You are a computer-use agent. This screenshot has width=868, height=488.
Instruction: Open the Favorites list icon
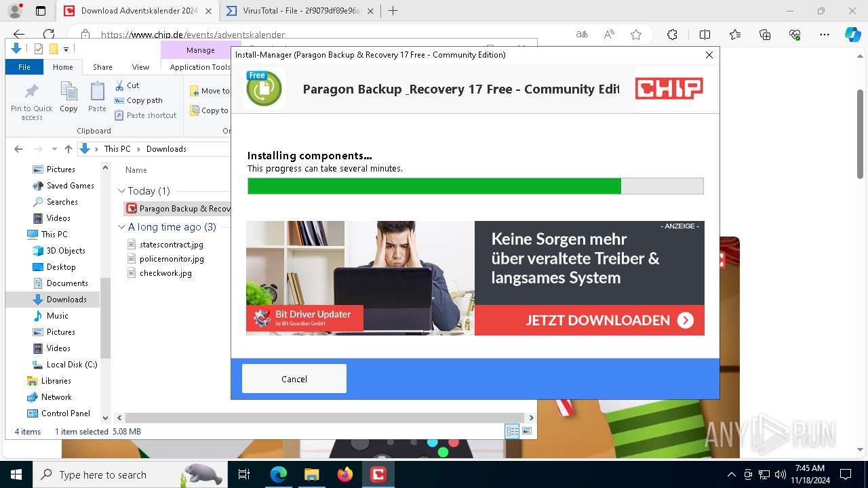(x=735, y=35)
